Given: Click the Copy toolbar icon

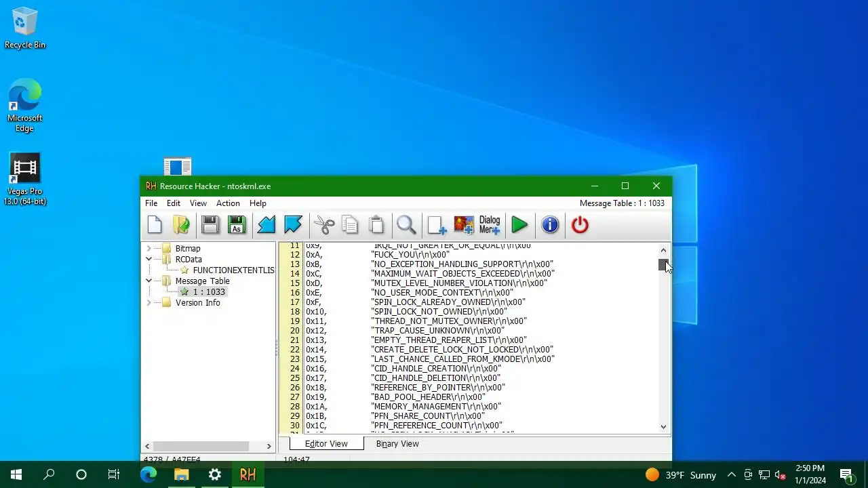Looking at the screenshot, I should 350,225.
